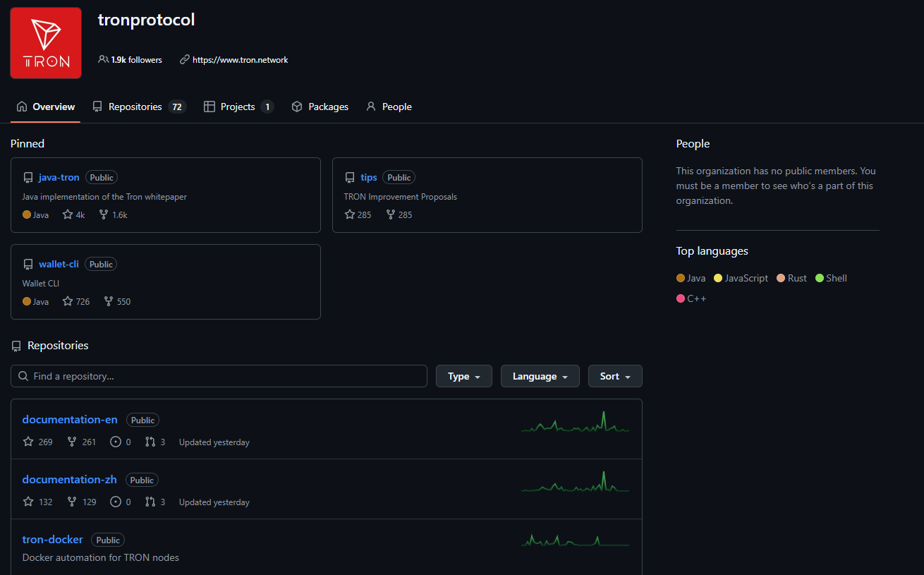Open the tron-docker repository link
Screen dimensions: 924x575
[x=52, y=539]
